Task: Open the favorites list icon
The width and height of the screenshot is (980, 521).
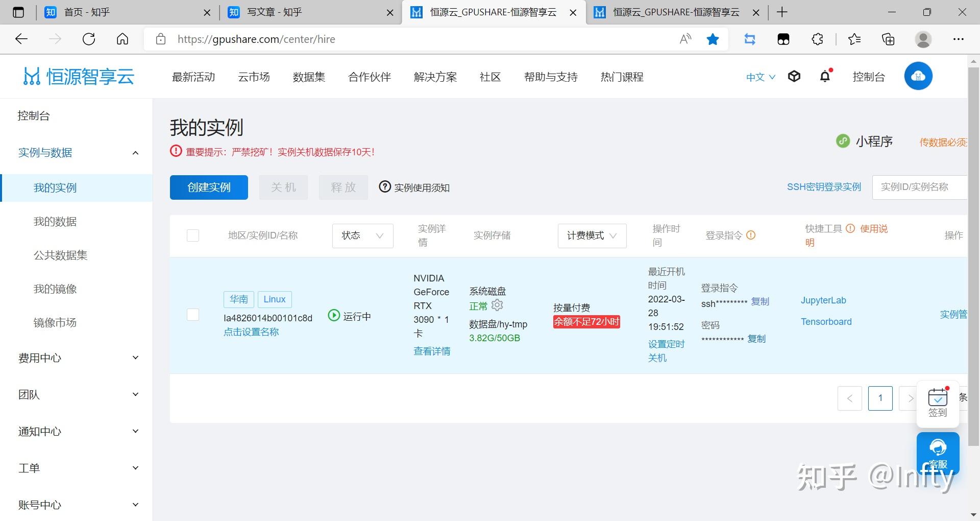Action: (854, 39)
